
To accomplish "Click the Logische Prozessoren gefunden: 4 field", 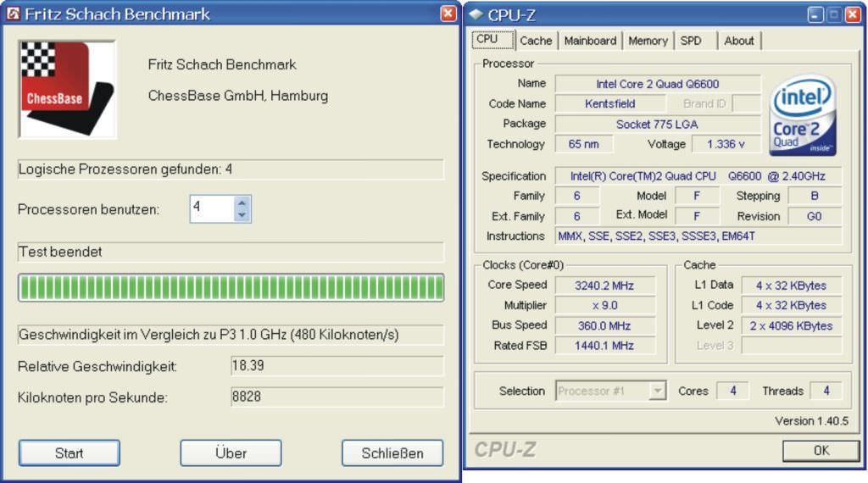I will (231, 169).
